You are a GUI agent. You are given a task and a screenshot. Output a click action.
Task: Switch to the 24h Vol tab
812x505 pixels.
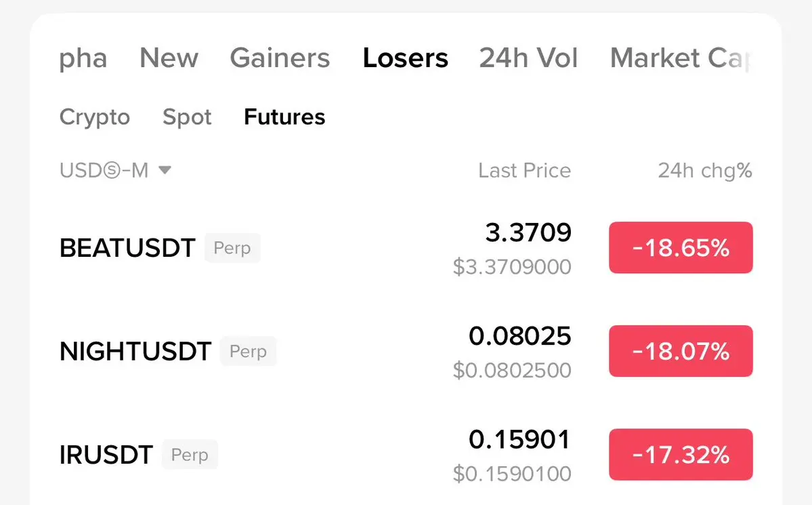pyautogui.click(x=528, y=58)
